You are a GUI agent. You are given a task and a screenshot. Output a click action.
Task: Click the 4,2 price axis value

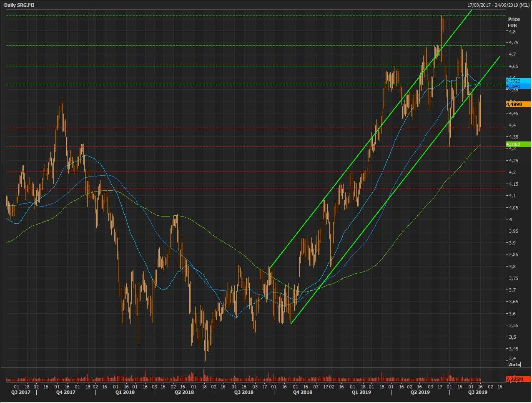(x=512, y=172)
